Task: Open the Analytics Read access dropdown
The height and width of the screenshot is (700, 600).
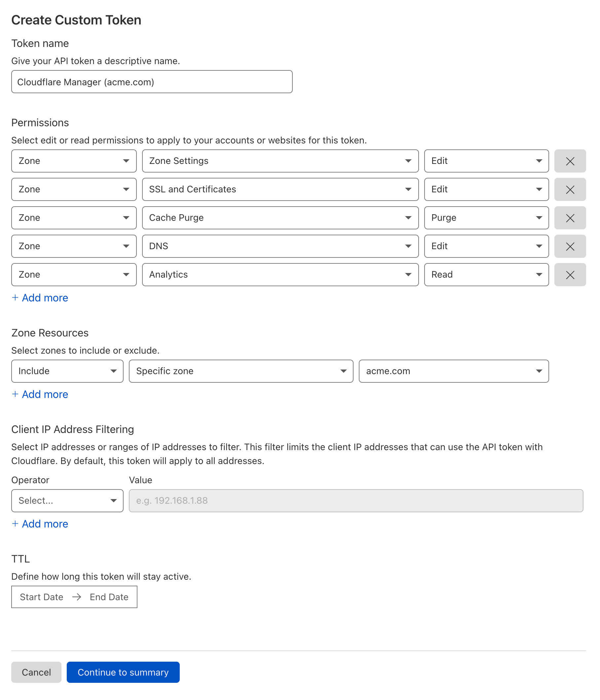Action: click(x=486, y=275)
